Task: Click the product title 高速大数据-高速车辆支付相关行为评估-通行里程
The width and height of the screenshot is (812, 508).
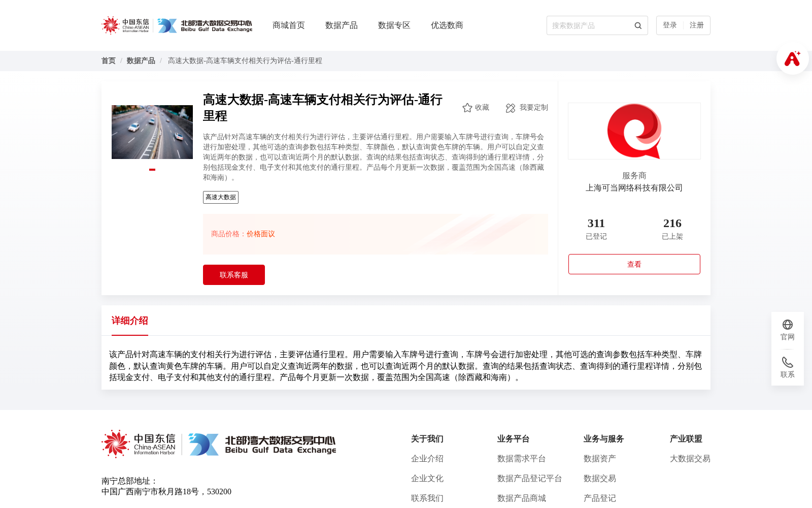Action: 323,108
